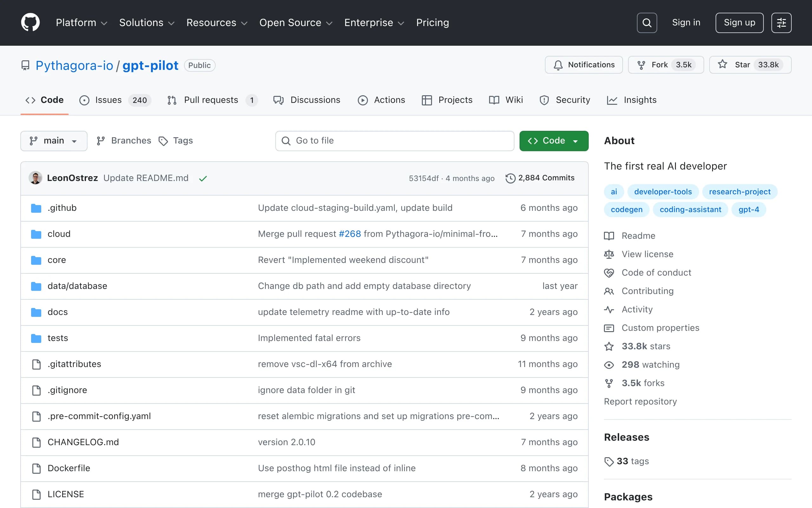812x508 pixels.
Task: View the Tags list
Action: click(176, 141)
